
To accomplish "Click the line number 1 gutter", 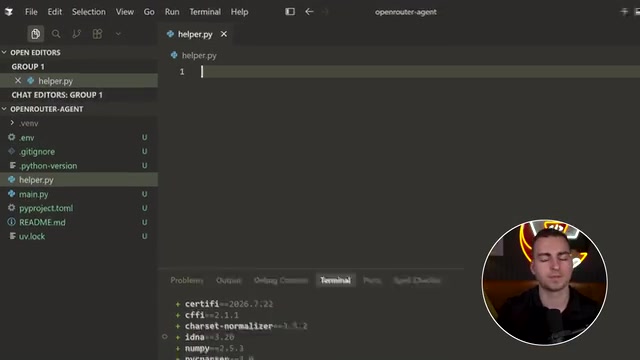I will (x=182, y=72).
